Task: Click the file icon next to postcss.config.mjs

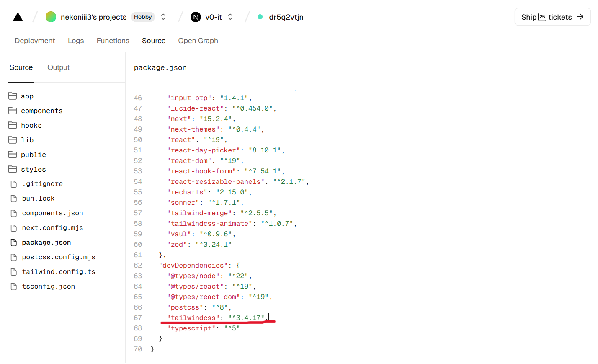Action: 13,257
